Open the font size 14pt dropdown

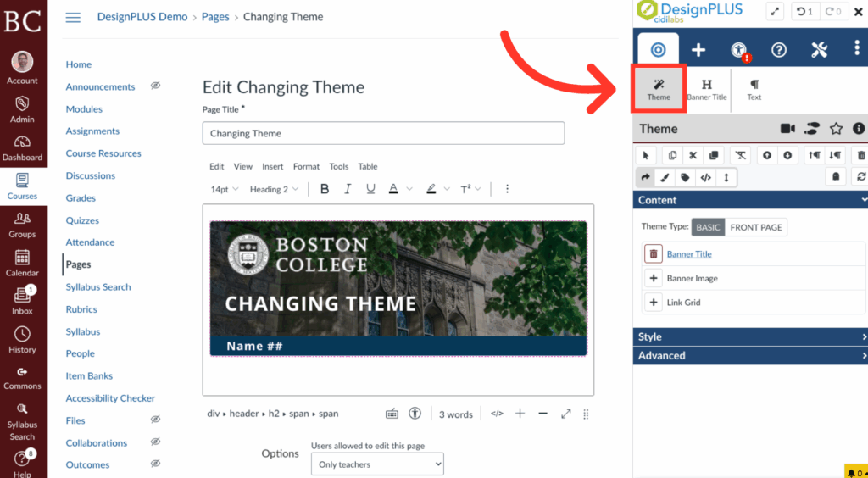pyautogui.click(x=224, y=189)
